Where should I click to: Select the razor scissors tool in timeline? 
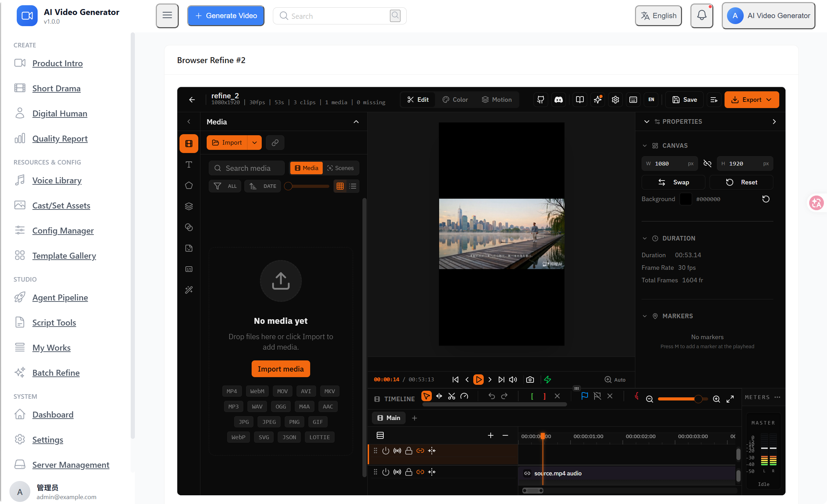tap(452, 396)
